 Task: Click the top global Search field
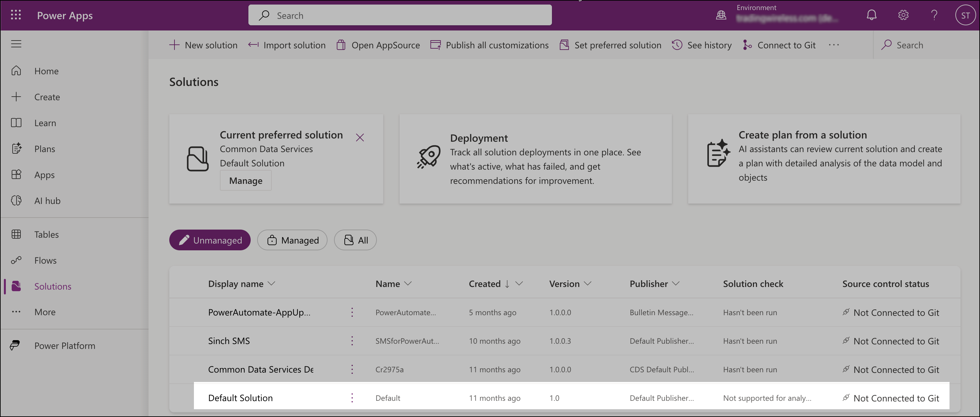[400, 15]
